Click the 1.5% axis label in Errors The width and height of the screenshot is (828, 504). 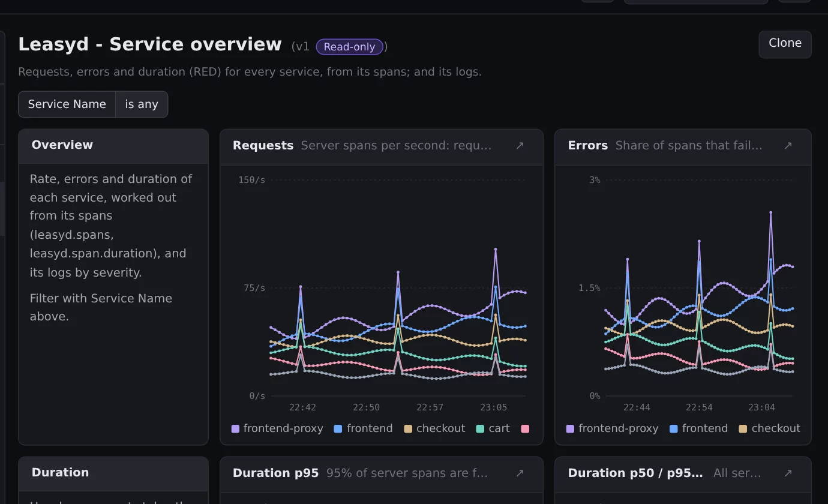[589, 288]
